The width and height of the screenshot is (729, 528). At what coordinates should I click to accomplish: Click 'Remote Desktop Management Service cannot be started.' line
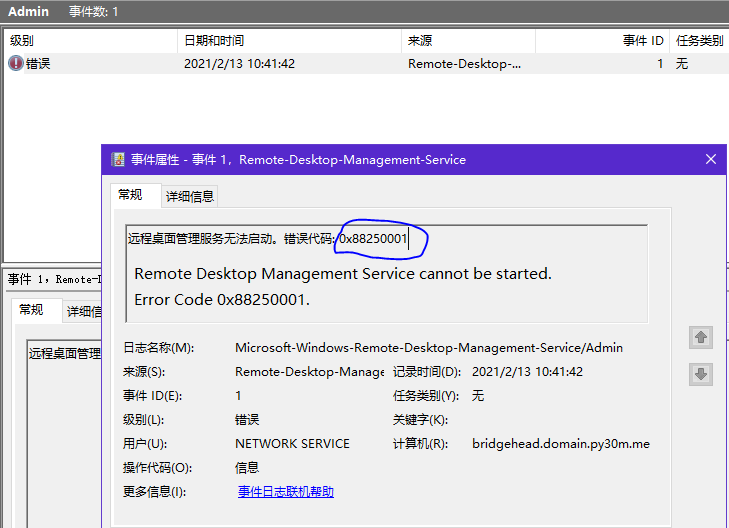click(343, 274)
